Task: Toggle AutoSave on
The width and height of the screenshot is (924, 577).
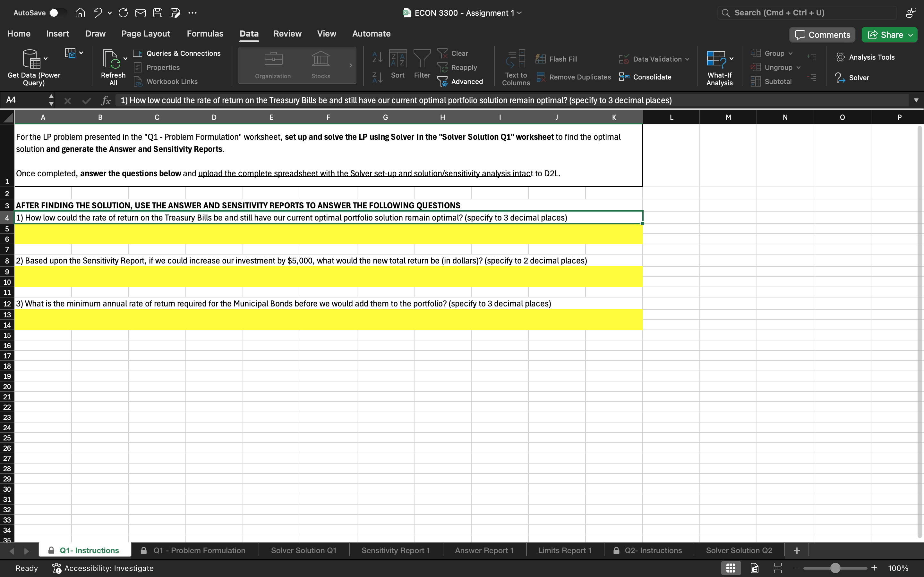Action: click(58, 13)
